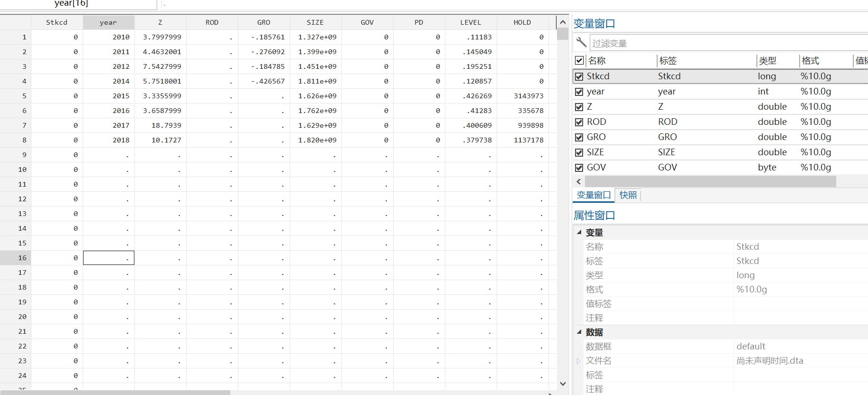This screenshot has height=395, width=868.
Task: Click the 过滤变量 filter input field
Action: (x=729, y=43)
